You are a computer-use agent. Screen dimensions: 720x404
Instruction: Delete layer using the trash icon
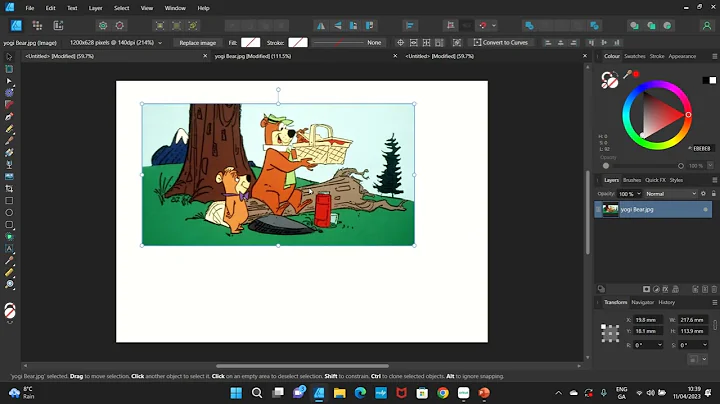pos(714,289)
